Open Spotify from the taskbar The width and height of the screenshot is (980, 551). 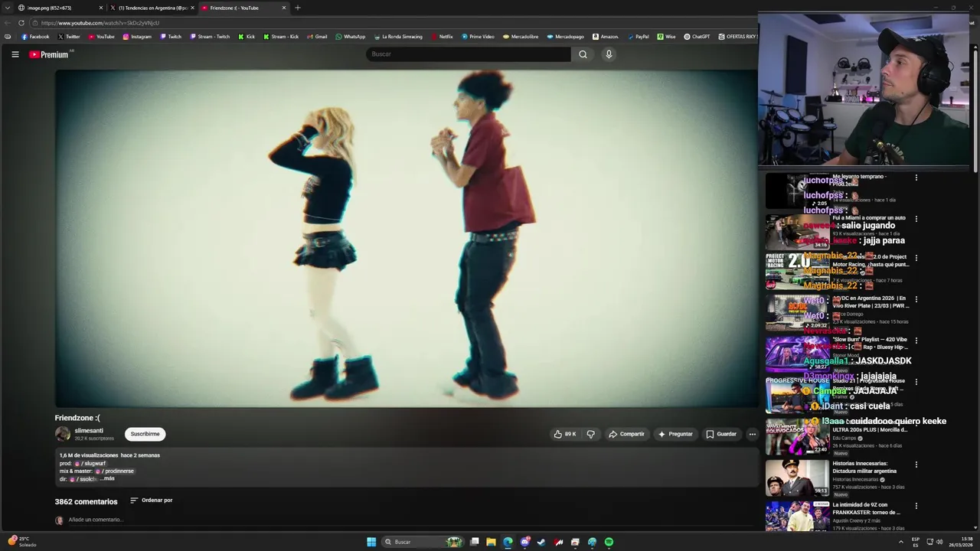coord(609,542)
